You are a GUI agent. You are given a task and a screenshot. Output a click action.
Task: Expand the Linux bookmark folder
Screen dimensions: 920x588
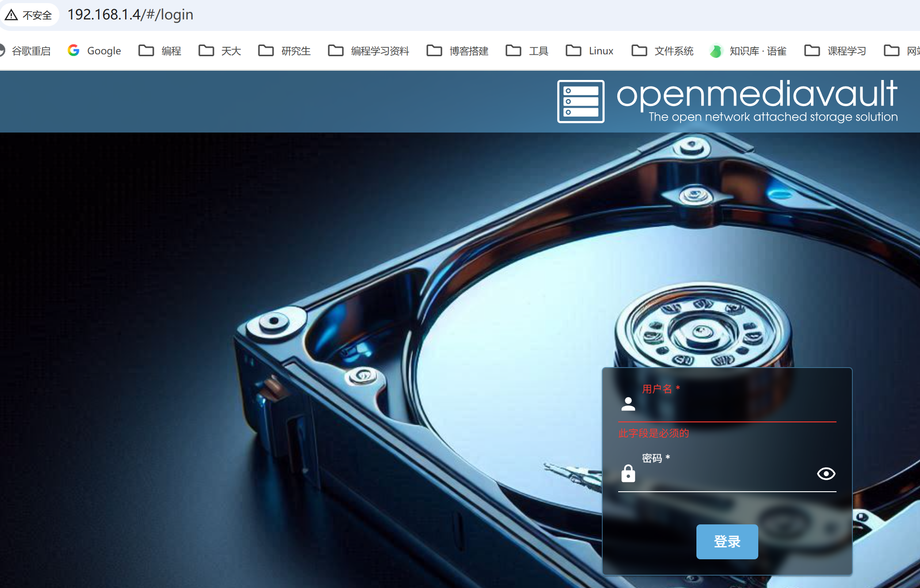click(589, 51)
